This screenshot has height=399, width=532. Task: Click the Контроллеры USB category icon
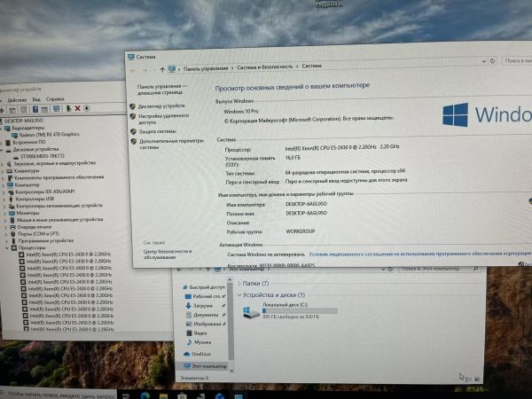(11, 199)
